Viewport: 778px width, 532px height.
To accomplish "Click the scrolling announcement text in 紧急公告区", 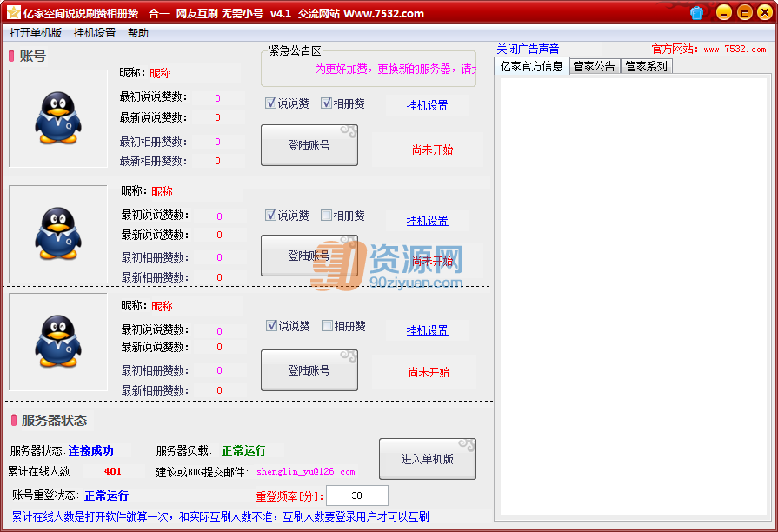I will pos(396,69).
